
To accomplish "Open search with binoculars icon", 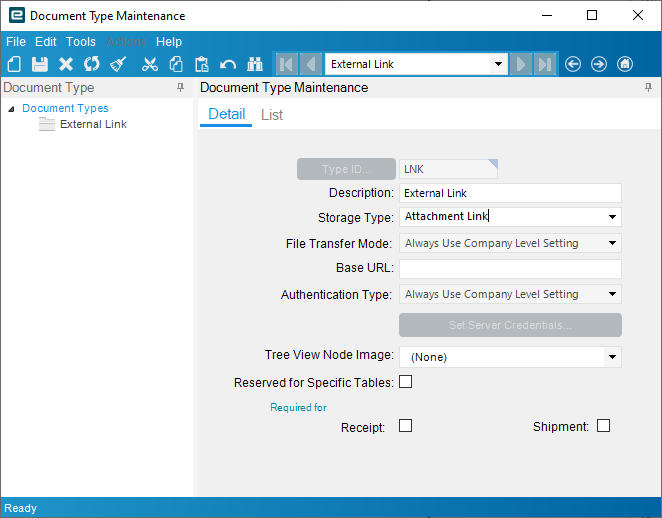I will coord(255,64).
